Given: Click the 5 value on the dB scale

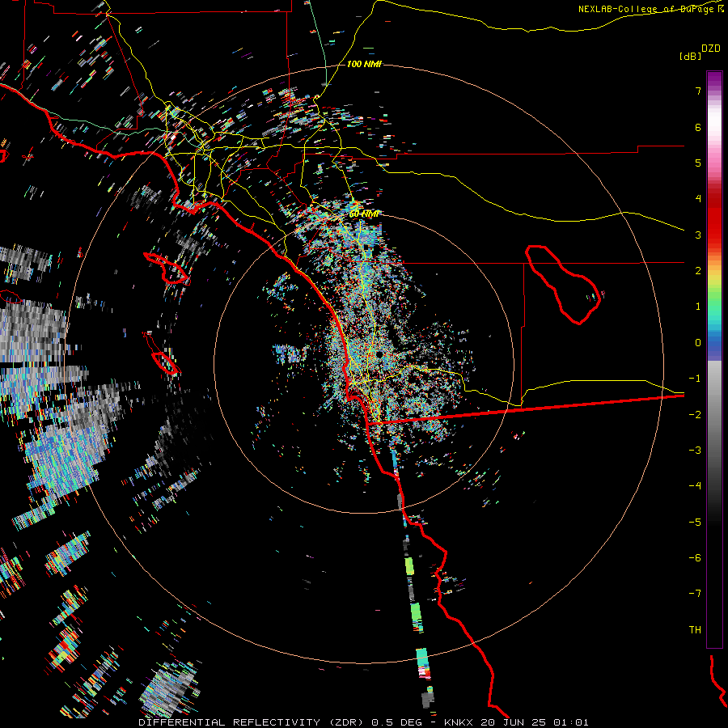Looking at the screenshot, I should tap(698, 163).
